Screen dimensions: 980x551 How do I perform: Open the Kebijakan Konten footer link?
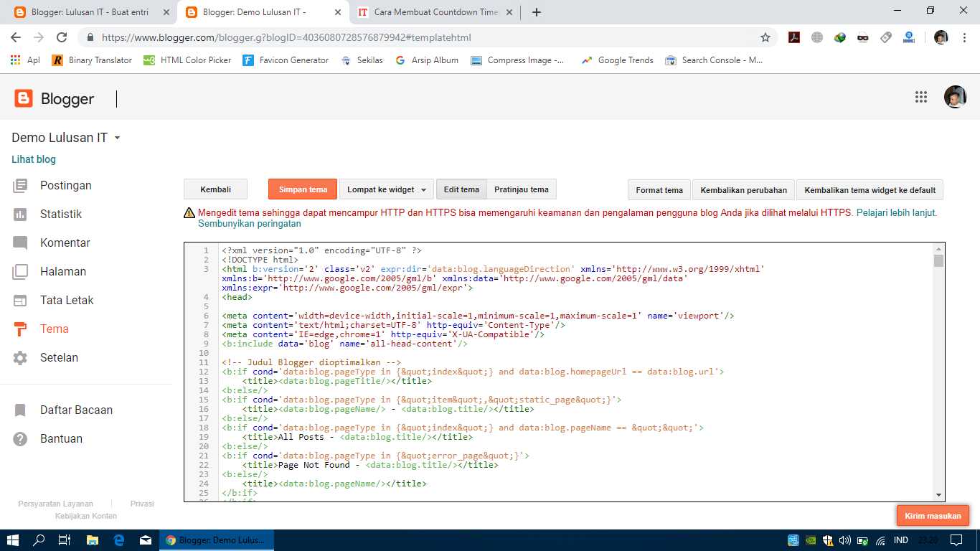click(x=86, y=516)
